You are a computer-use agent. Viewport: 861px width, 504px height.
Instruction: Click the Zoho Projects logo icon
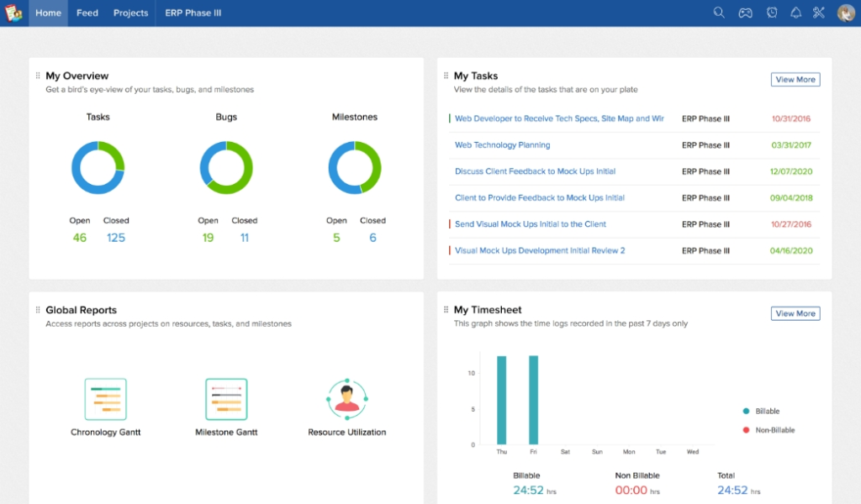[x=13, y=13]
